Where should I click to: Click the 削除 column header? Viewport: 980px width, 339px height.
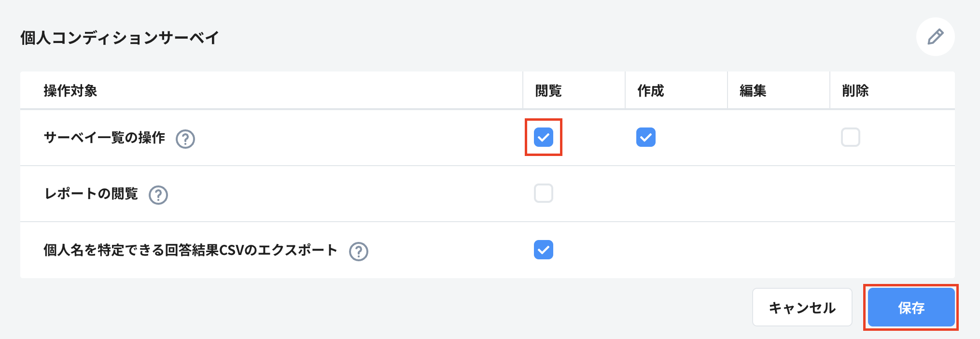point(855,91)
